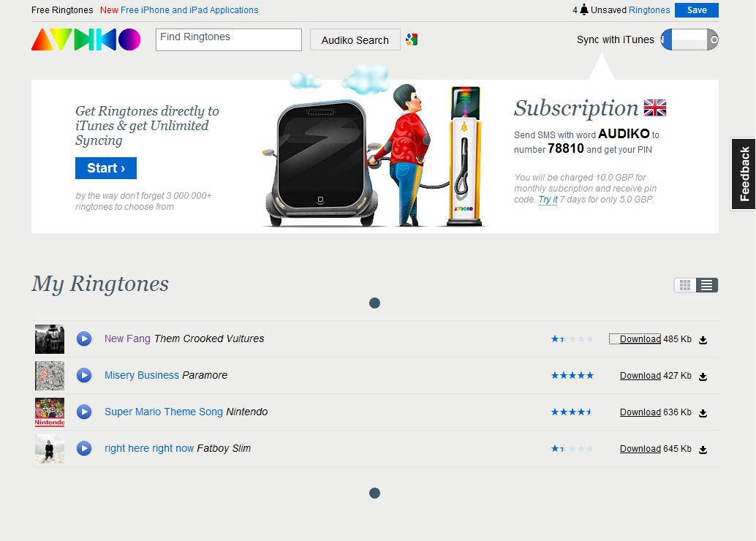Click the blue Start button
Screen dimensions: 756x541
coord(106,168)
